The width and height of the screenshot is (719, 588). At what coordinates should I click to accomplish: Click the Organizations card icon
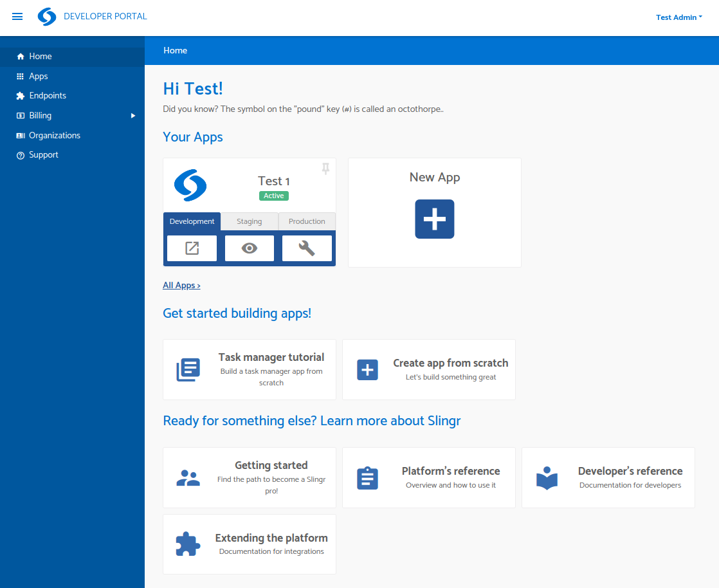click(20, 135)
